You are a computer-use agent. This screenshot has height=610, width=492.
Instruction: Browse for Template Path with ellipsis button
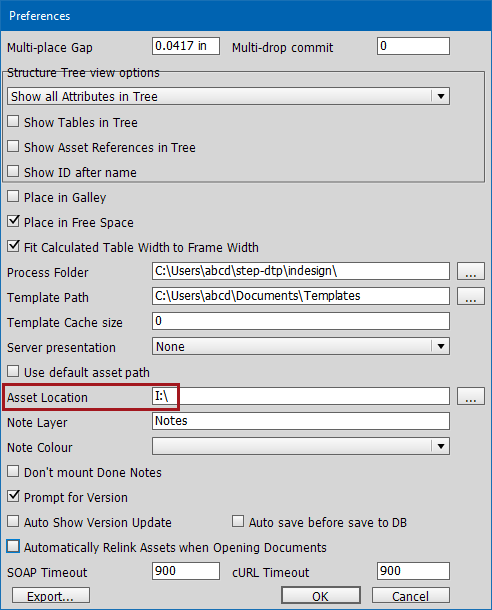pos(471,296)
